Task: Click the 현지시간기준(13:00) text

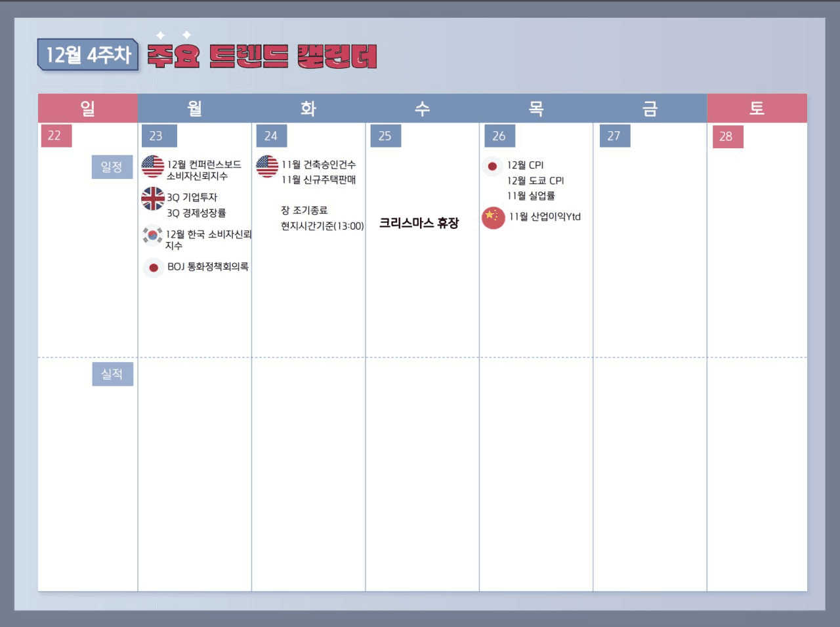Action: [x=322, y=226]
